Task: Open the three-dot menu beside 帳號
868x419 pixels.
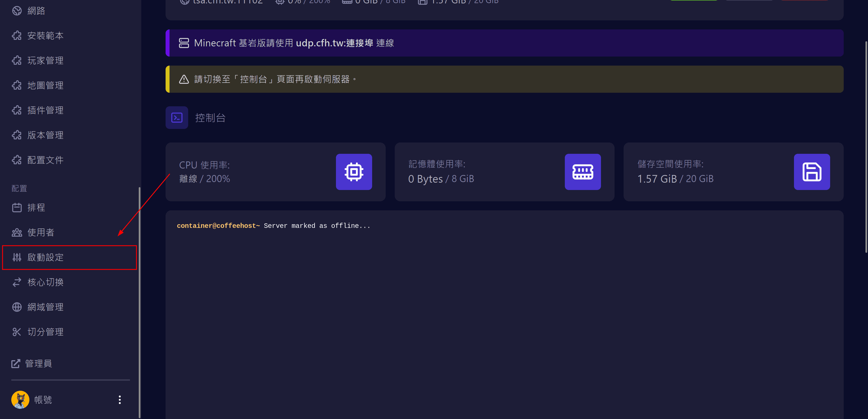Action: [120, 399]
